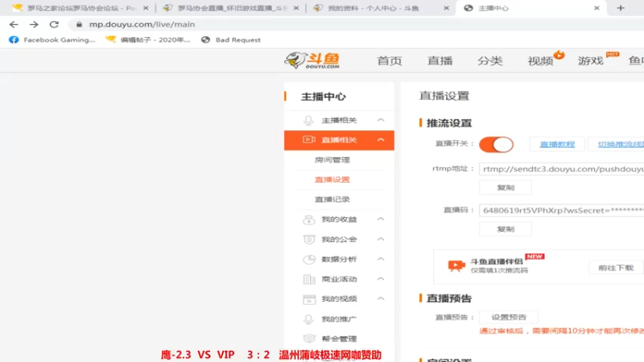Screen dimensions: 644x362
Task: Expand the 商业活动 chevron
Action: click(381, 278)
